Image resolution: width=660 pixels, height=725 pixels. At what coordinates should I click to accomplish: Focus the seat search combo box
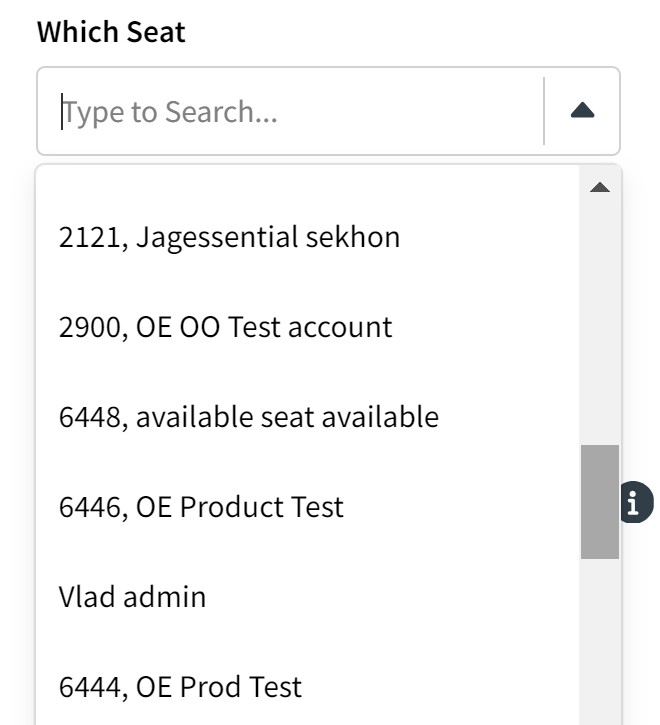coord(290,111)
